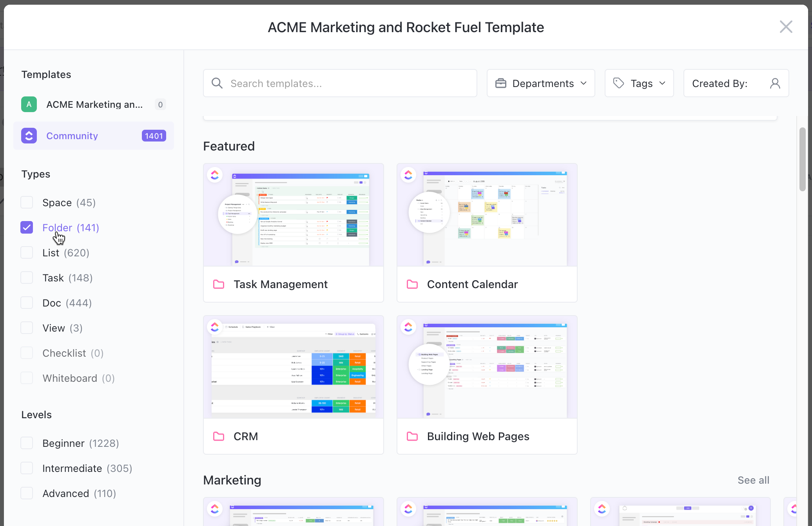This screenshot has height=526, width=812.
Task: Expand the Tags dropdown
Action: click(x=639, y=83)
